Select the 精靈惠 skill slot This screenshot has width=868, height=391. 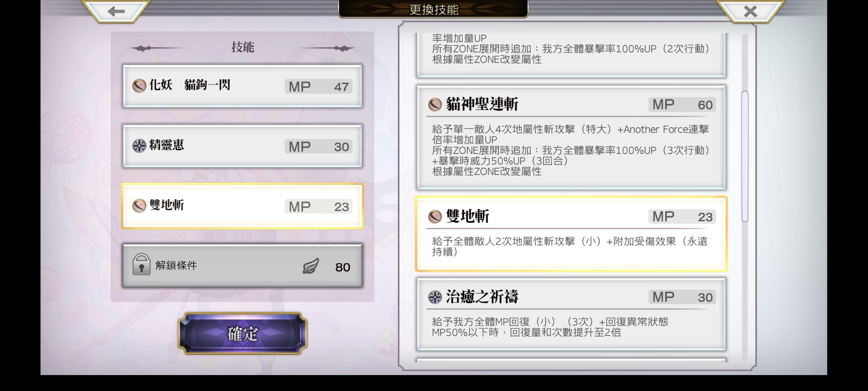pyautogui.click(x=242, y=146)
